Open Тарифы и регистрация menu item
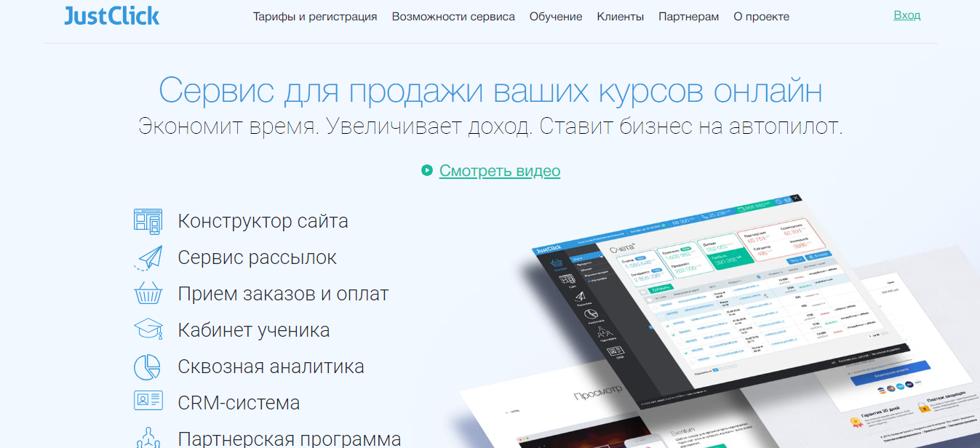This screenshot has height=448, width=980. pos(315,17)
